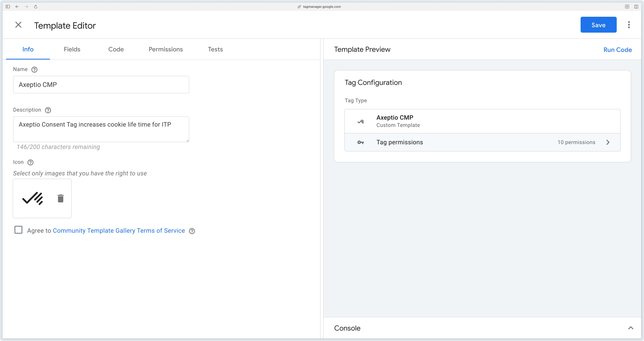This screenshot has width=644, height=341.
Task: Expand the Console panel with up chevron
Action: pyautogui.click(x=631, y=328)
